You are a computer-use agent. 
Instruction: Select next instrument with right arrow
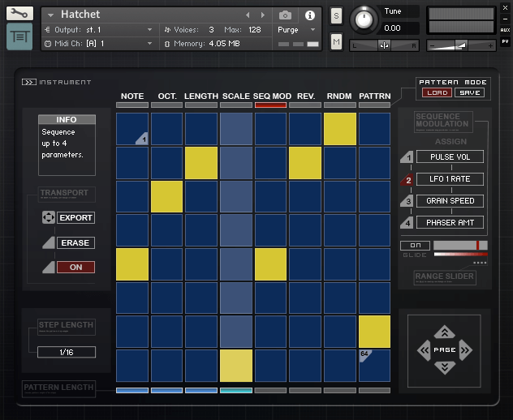262,15
